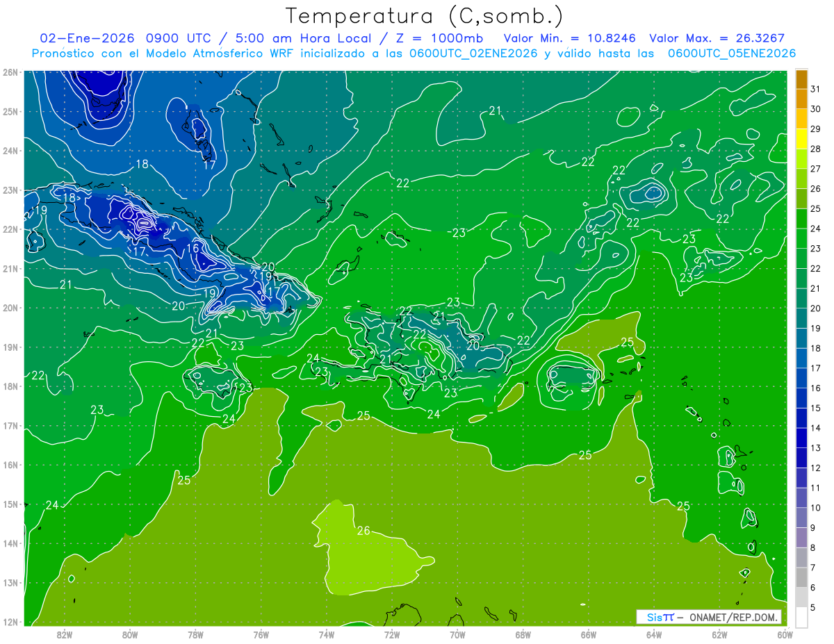Pick the purple swatch between 9 and 10

point(802,518)
